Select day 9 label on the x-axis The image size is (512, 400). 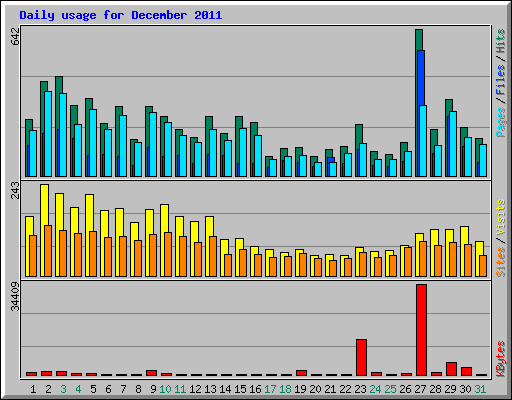pyautogui.click(x=153, y=389)
